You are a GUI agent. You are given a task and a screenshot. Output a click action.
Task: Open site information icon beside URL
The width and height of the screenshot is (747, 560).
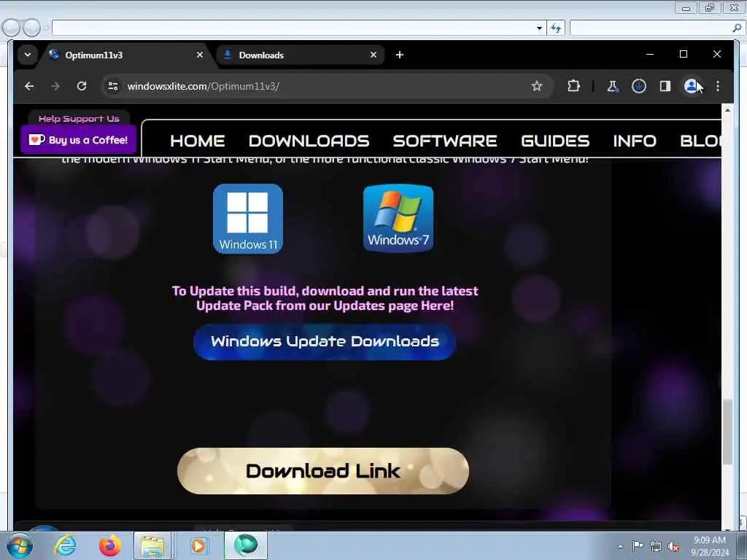click(x=113, y=86)
